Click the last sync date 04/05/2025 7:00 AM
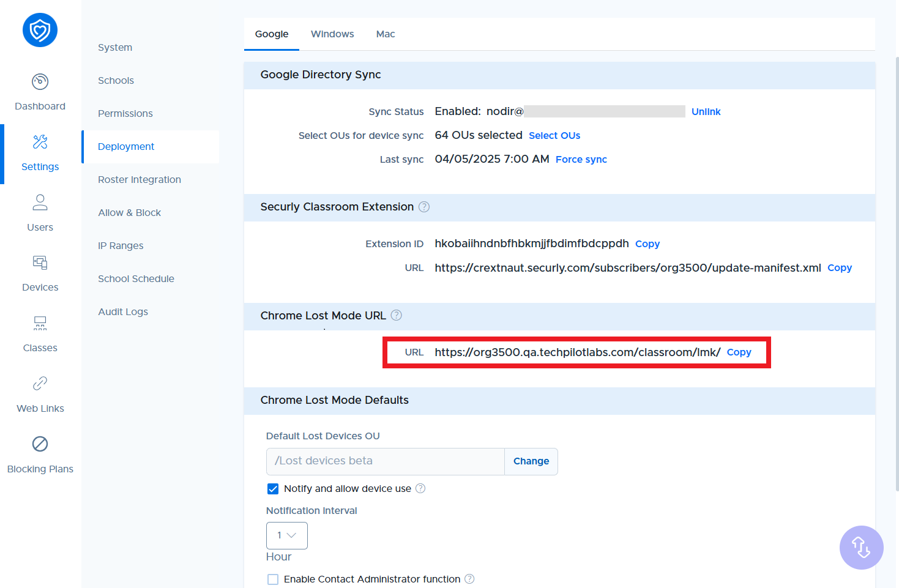This screenshot has width=899, height=588. [x=492, y=159]
